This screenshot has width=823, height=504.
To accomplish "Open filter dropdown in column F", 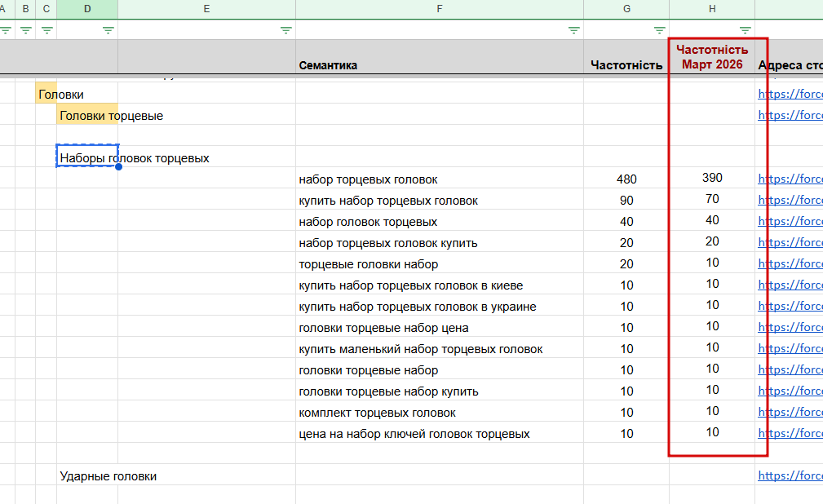I will tap(574, 30).
